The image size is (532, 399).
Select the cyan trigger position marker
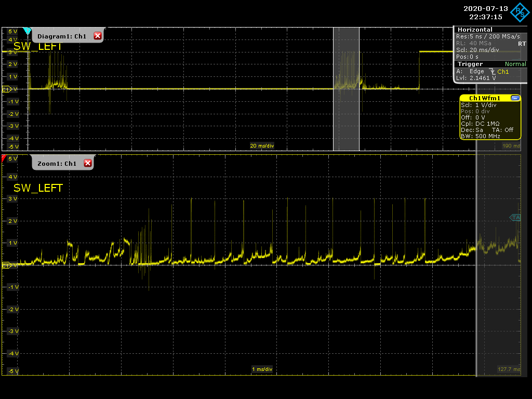28,31
